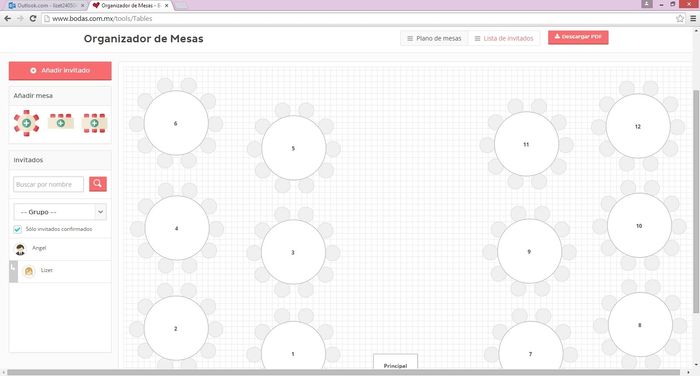Select table 12 on the plan
700x376 pixels.
pyautogui.click(x=638, y=126)
